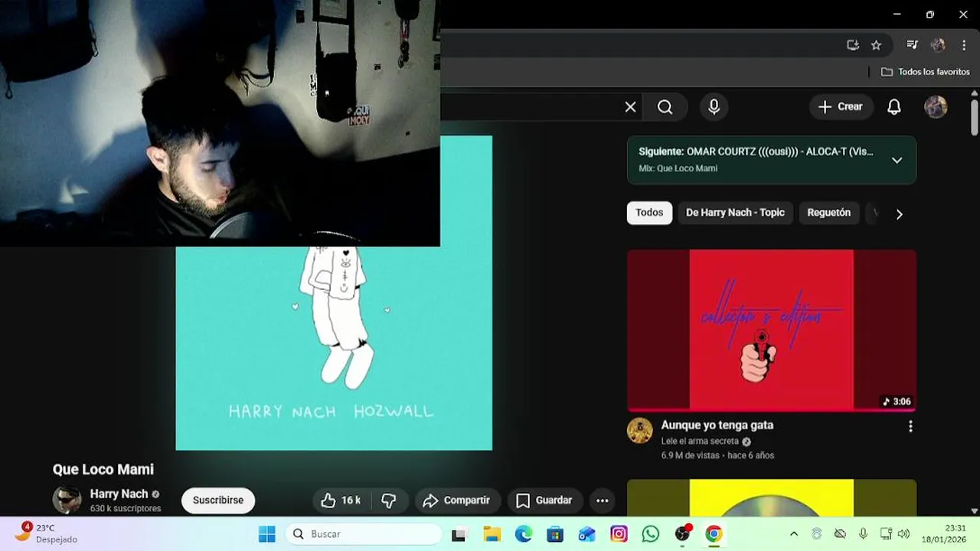Show hidden system tray icons chevron

click(793, 534)
